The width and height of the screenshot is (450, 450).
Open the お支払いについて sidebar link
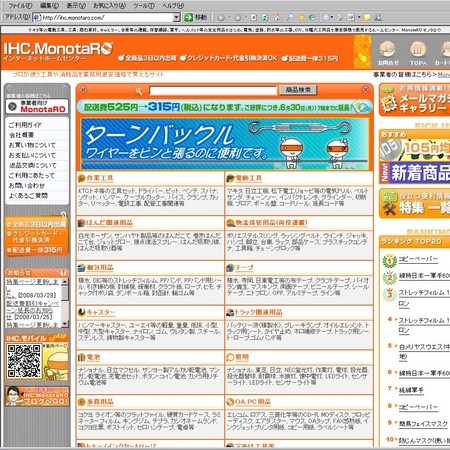coord(32,155)
